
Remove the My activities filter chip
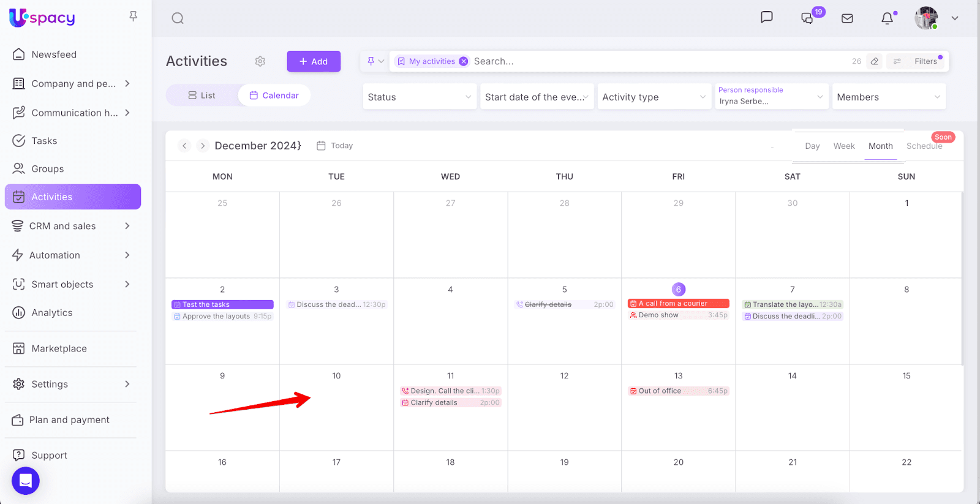(x=464, y=61)
